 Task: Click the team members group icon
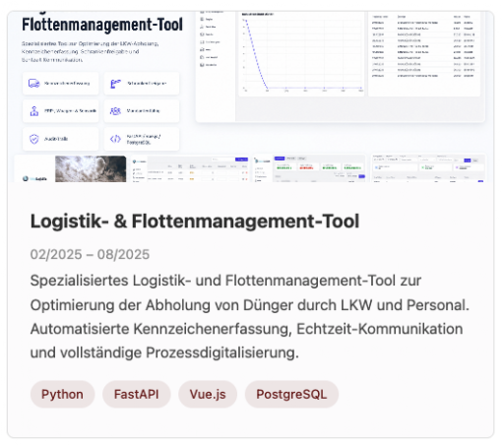click(x=115, y=111)
